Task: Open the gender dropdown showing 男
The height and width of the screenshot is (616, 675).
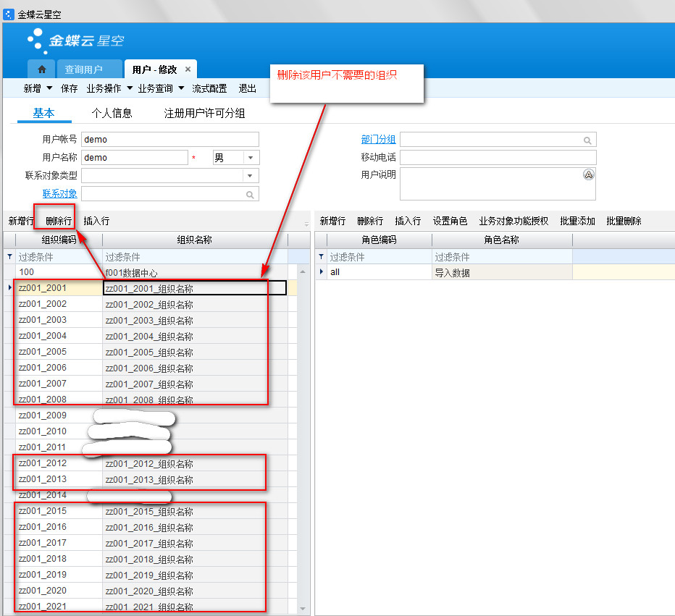Action: click(251, 158)
